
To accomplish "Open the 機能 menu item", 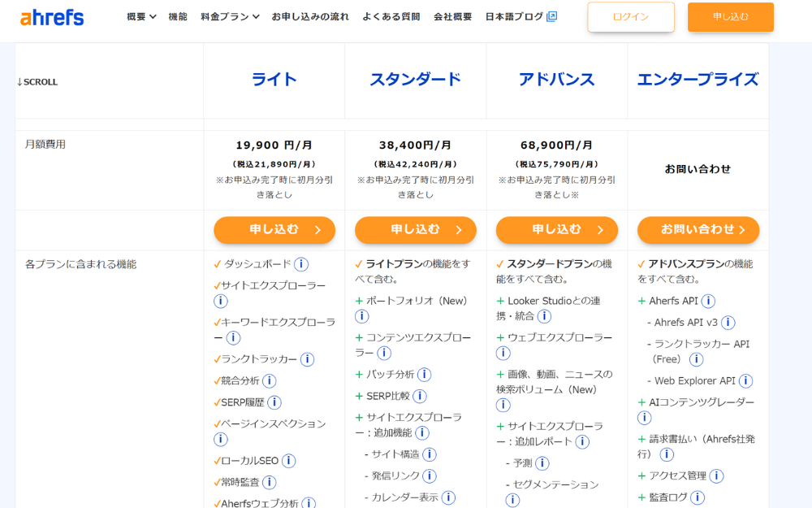I will point(178,16).
